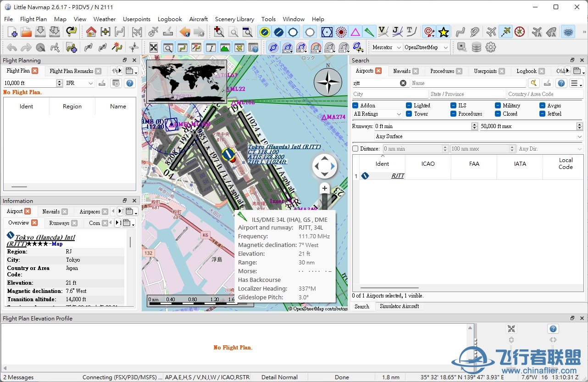Screen dimensions: 588x382
Task: Toggle the magenta NDB triangle icon
Action: 355,32
